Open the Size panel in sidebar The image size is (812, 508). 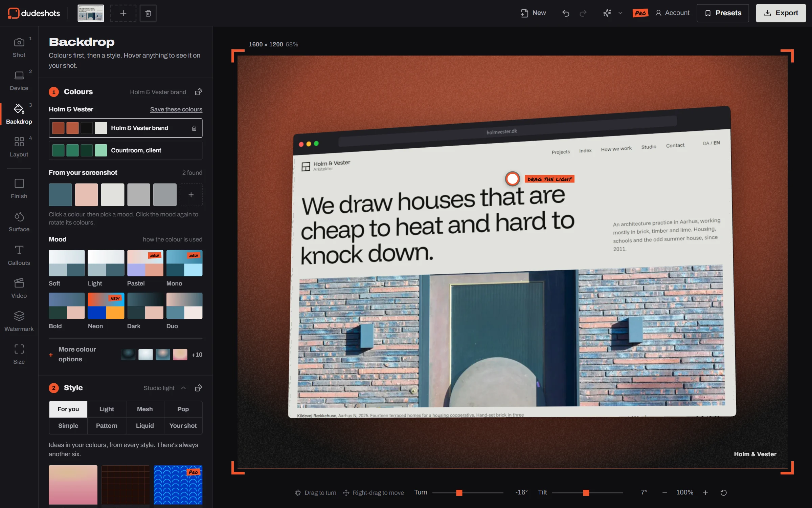(19, 354)
